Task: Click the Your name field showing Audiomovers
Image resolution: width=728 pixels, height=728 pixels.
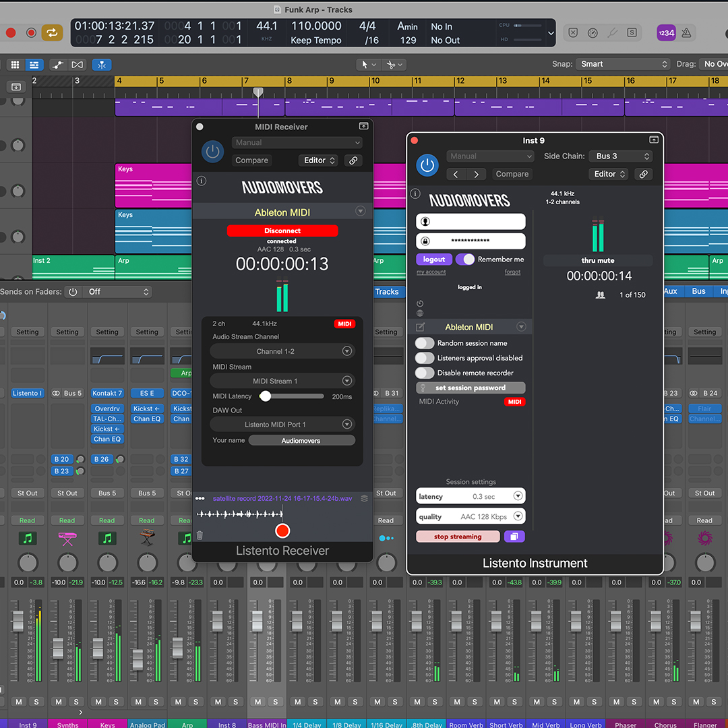Action: click(x=301, y=441)
